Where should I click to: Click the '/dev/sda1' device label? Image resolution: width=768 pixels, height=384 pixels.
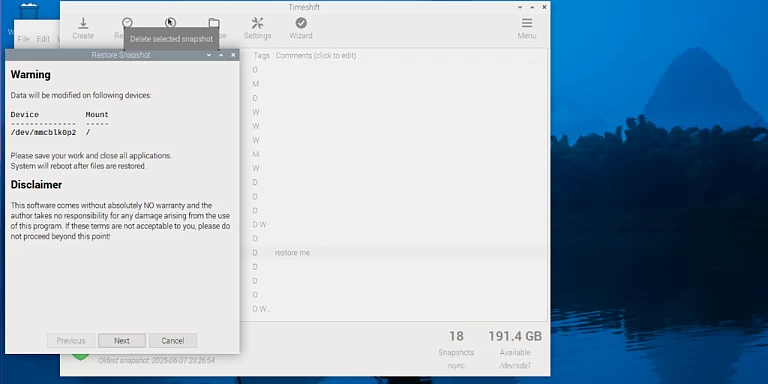coord(515,366)
